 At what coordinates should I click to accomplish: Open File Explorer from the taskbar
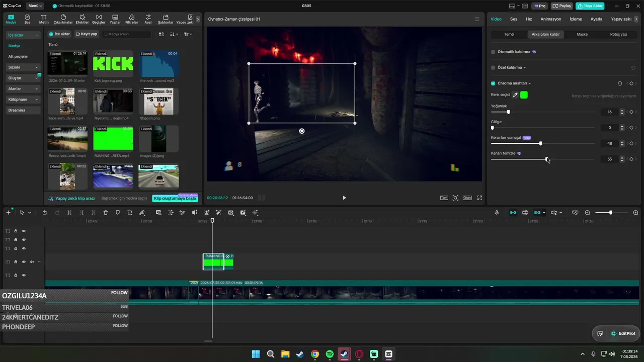[285, 354]
